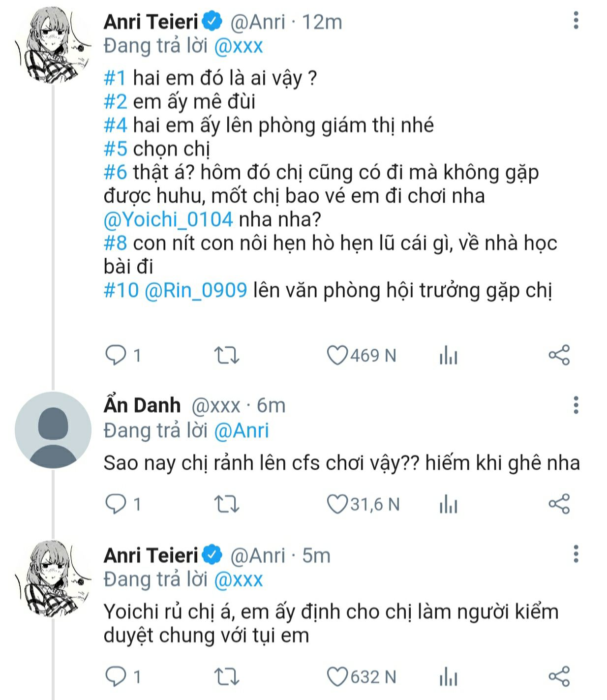Open hashtag #6 in the first tweet

point(115,172)
